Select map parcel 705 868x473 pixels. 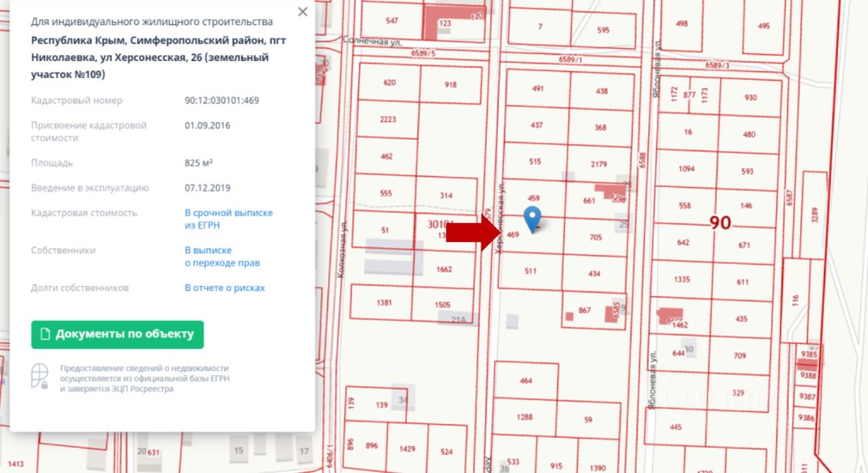[595, 237]
